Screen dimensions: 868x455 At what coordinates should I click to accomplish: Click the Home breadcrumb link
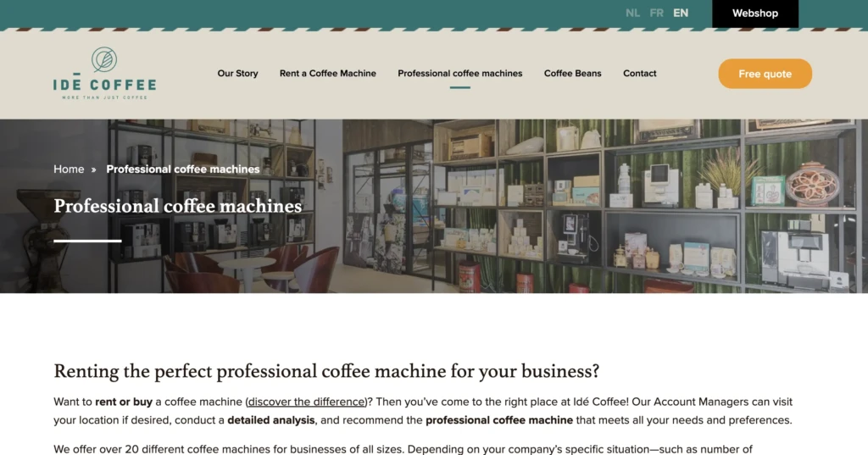click(x=69, y=169)
